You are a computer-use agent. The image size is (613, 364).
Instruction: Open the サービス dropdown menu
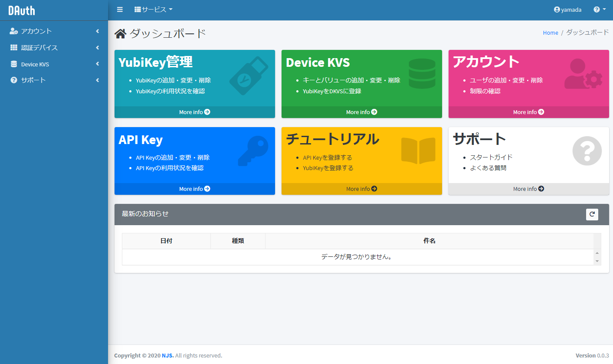(x=154, y=10)
